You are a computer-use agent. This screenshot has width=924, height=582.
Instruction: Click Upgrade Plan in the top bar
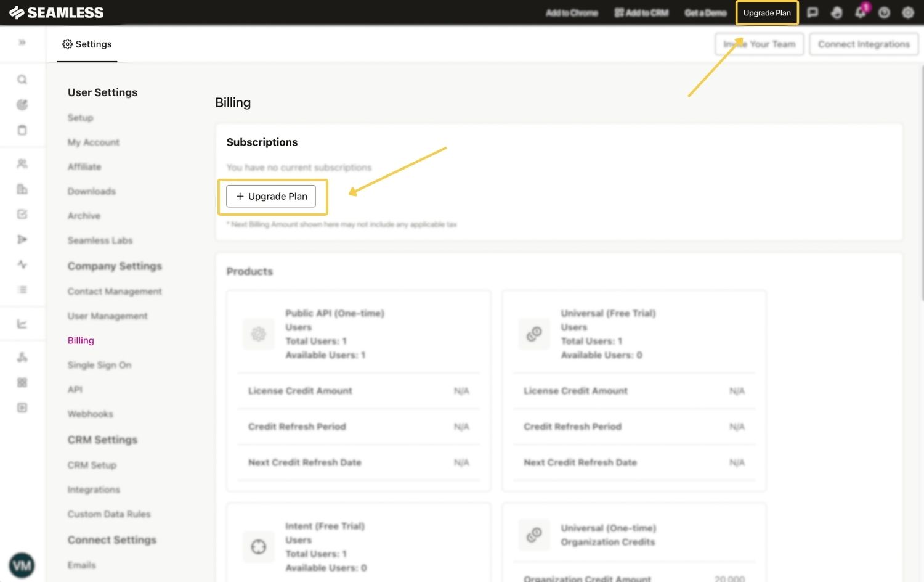(767, 13)
